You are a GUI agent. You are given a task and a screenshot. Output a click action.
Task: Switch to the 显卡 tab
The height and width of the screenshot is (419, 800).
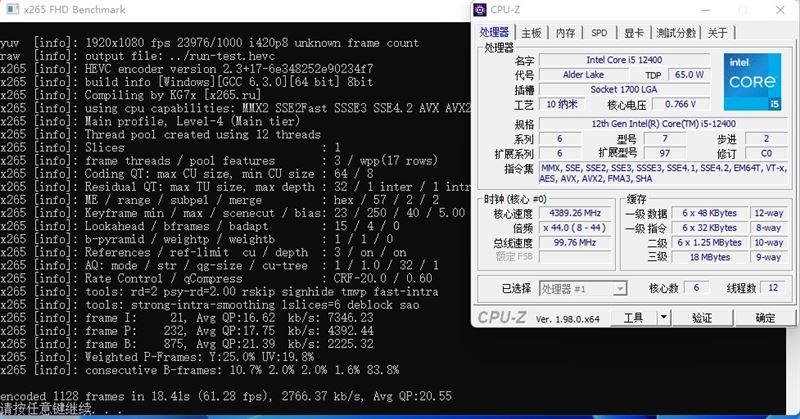point(634,33)
